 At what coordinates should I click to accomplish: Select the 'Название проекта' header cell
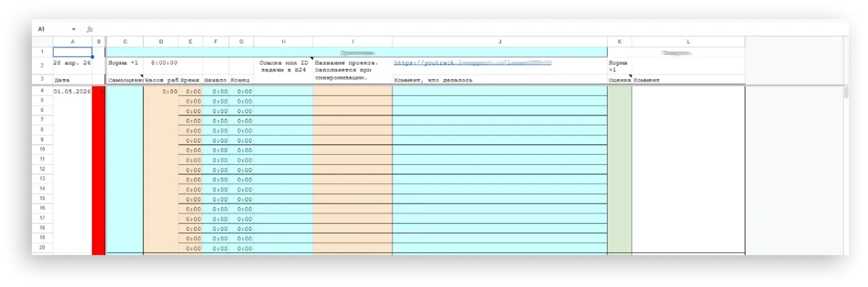[x=352, y=69]
